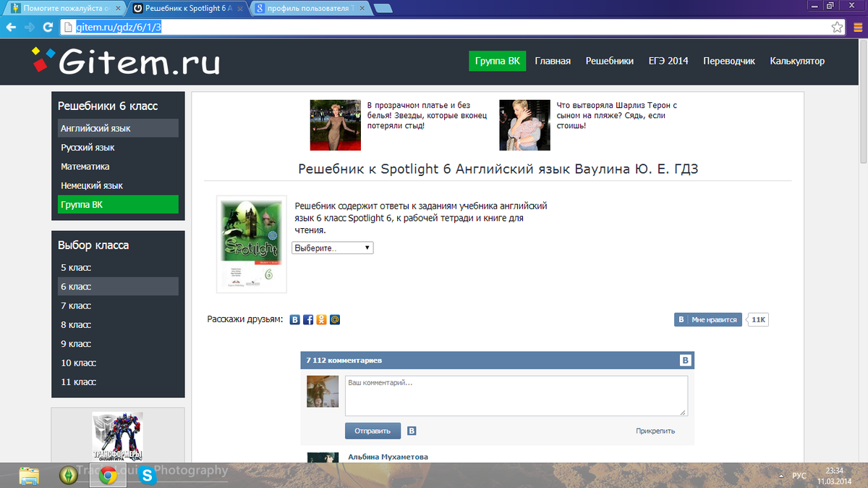This screenshot has width=868, height=488.
Task: Click the user avatar beside comment box
Action: click(x=323, y=392)
